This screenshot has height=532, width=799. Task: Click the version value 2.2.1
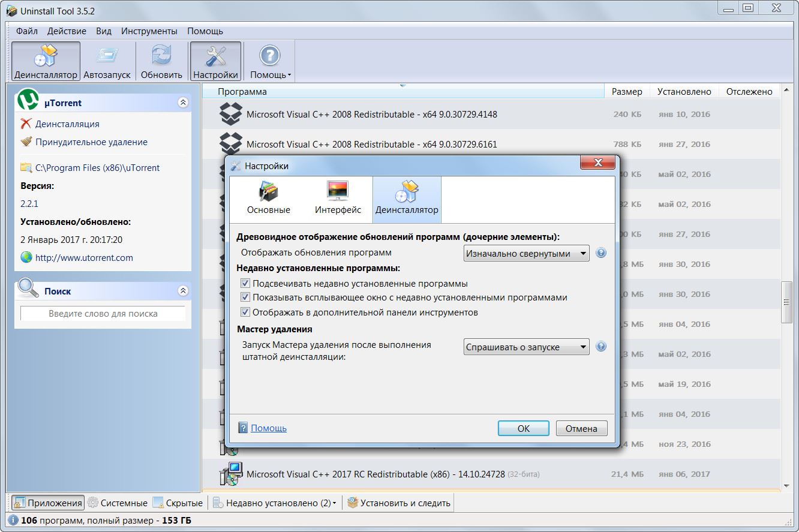pos(29,204)
